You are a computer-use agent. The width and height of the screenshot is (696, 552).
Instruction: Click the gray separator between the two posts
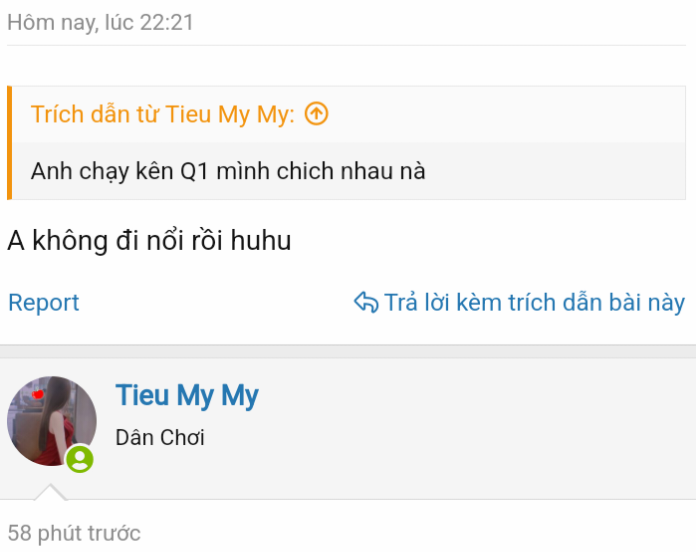[348, 351]
